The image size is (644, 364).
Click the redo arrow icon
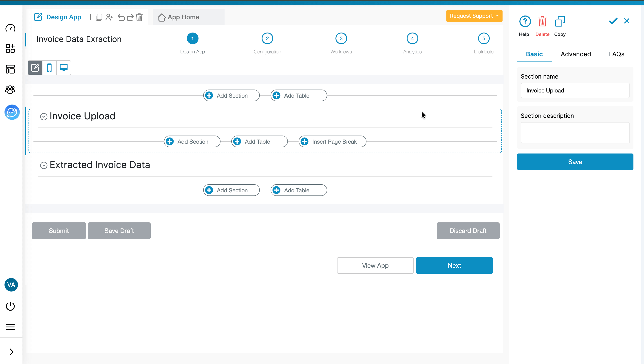[x=130, y=17]
